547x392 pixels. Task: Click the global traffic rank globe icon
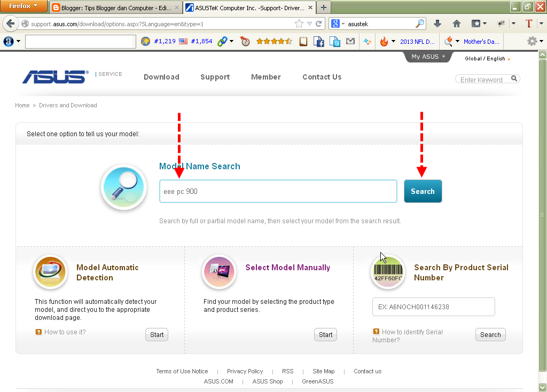point(145,42)
